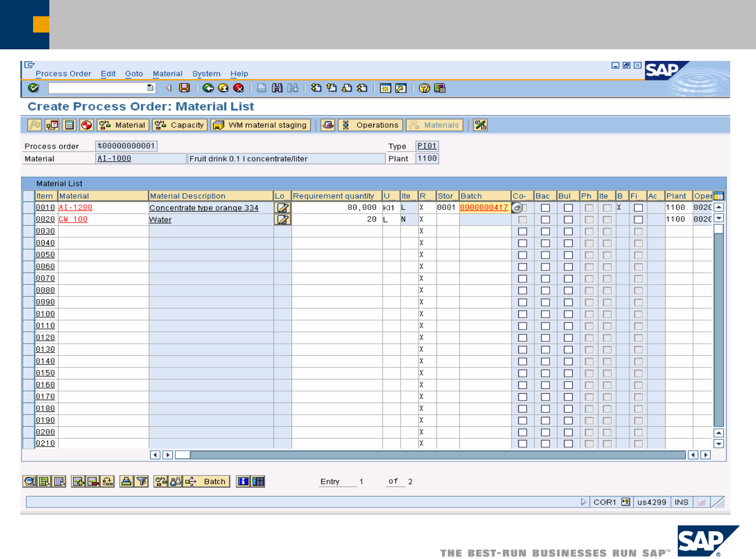Toggle Bac checkbox for item 0050

coord(545,255)
